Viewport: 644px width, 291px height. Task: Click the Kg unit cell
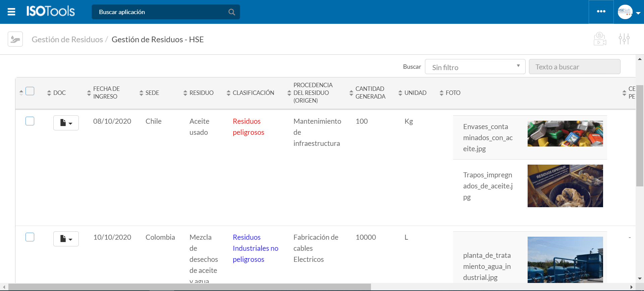click(x=409, y=121)
